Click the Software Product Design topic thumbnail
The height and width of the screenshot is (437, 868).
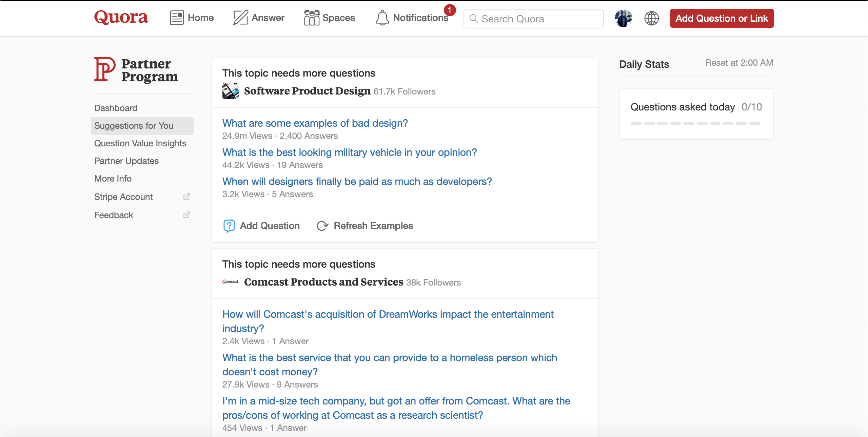[230, 91]
